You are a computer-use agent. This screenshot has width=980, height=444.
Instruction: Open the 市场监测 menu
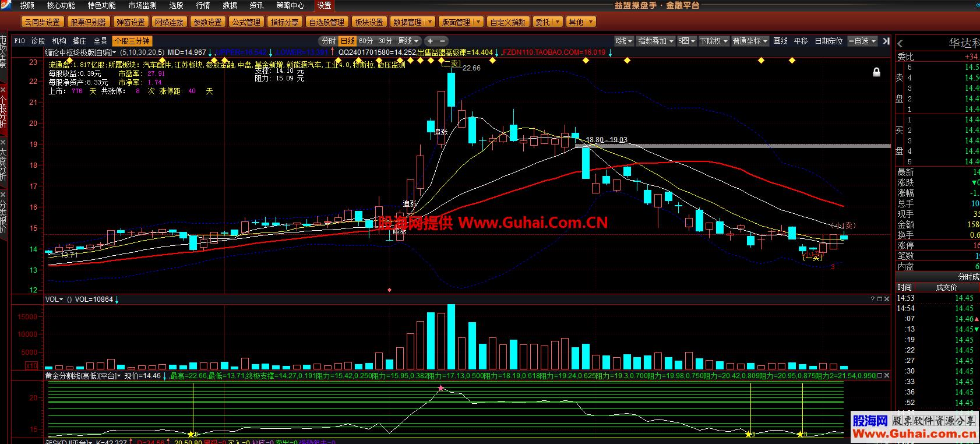point(142,5)
